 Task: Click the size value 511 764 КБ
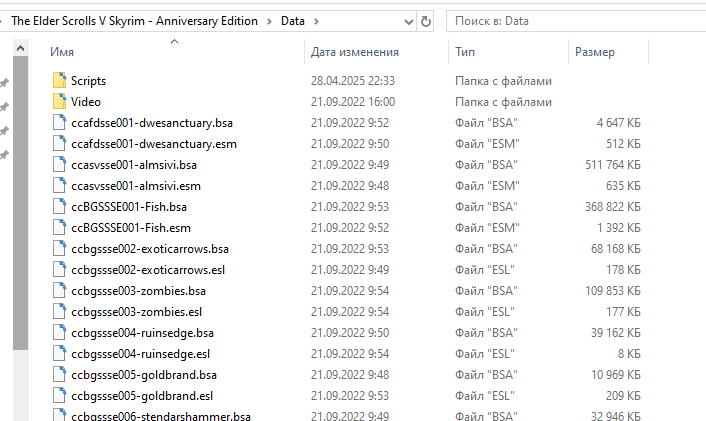(x=613, y=165)
